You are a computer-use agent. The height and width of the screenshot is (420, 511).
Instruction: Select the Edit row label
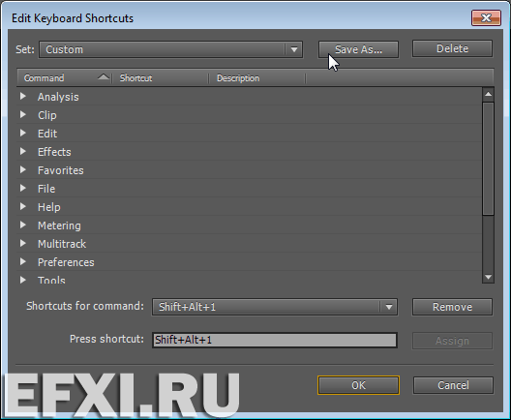(x=47, y=134)
